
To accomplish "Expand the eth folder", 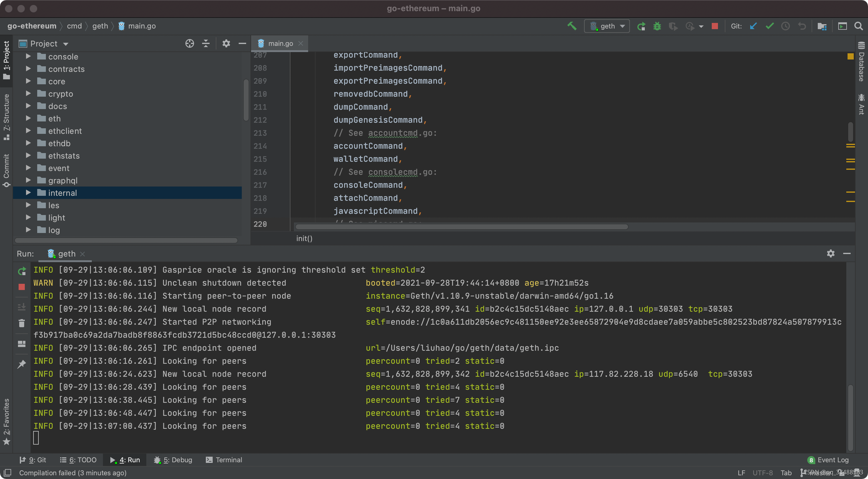I will (x=28, y=118).
